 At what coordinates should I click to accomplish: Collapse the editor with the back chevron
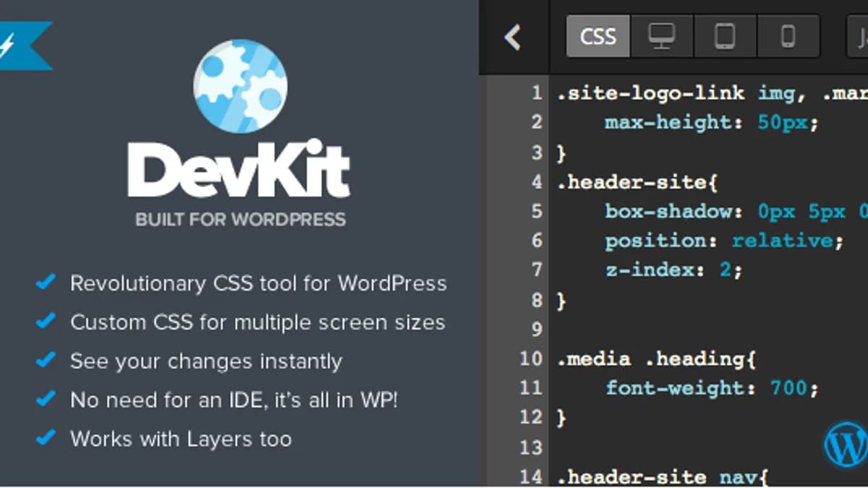(513, 37)
